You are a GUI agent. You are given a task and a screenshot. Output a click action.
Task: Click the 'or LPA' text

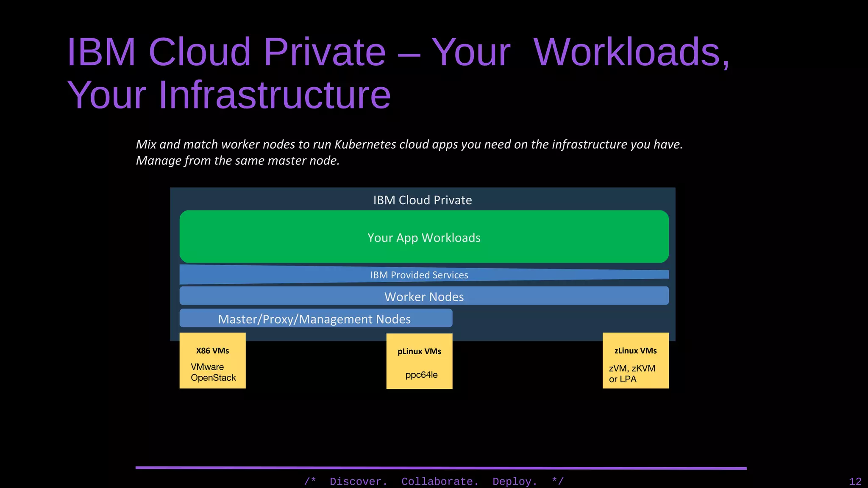tap(623, 379)
